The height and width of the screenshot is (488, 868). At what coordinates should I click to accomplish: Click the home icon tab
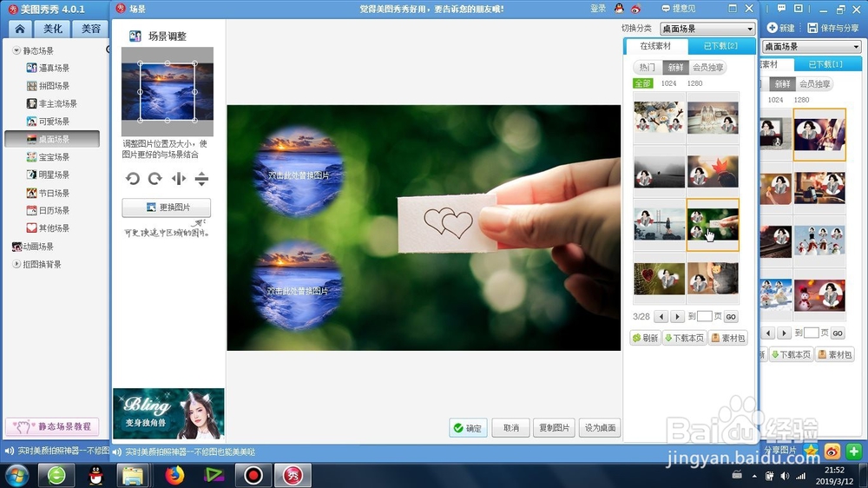pos(20,29)
